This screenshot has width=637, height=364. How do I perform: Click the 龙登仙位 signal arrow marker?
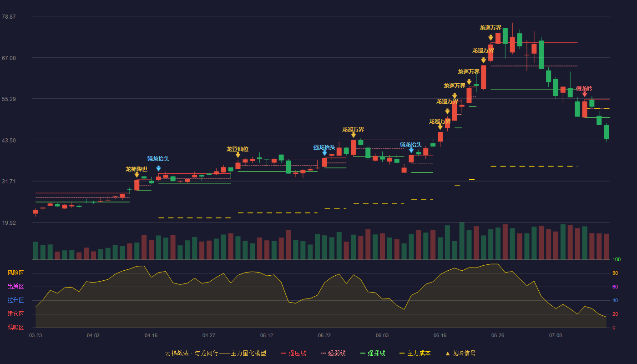[x=238, y=155]
